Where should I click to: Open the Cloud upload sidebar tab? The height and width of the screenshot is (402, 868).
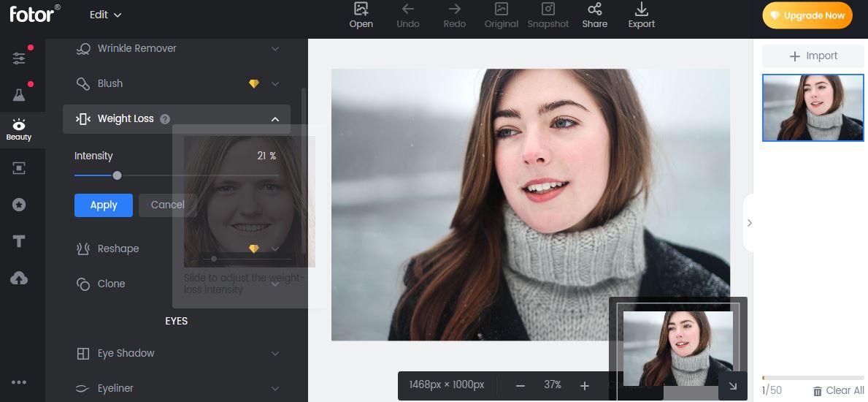tap(19, 278)
